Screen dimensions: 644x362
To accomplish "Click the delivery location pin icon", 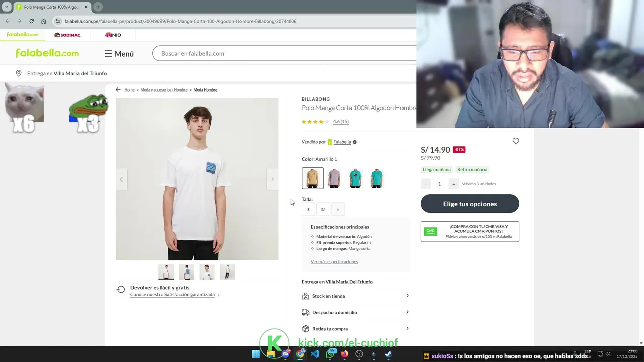I will [19, 73].
